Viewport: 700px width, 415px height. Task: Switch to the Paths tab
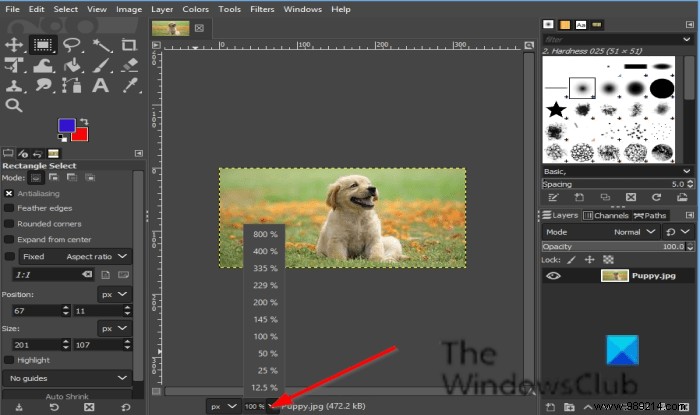650,216
